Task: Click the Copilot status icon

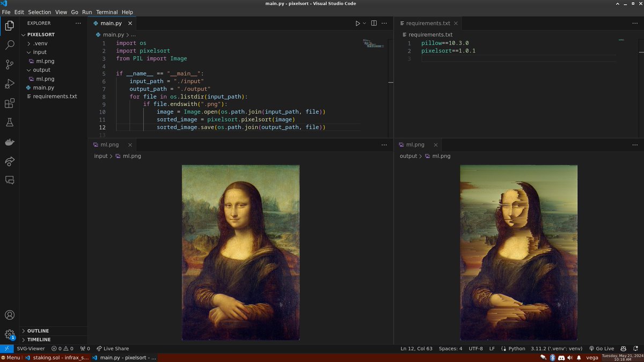Action: tap(624, 349)
